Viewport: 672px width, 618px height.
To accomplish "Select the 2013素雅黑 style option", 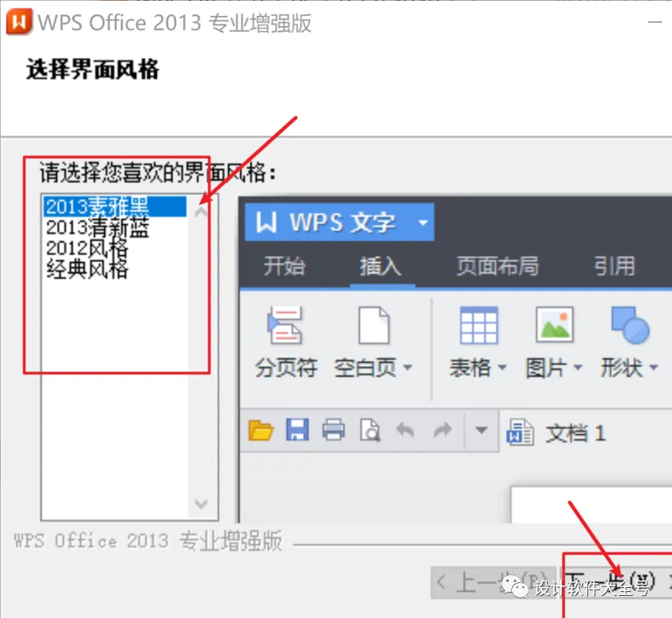I will coord(114,207).
